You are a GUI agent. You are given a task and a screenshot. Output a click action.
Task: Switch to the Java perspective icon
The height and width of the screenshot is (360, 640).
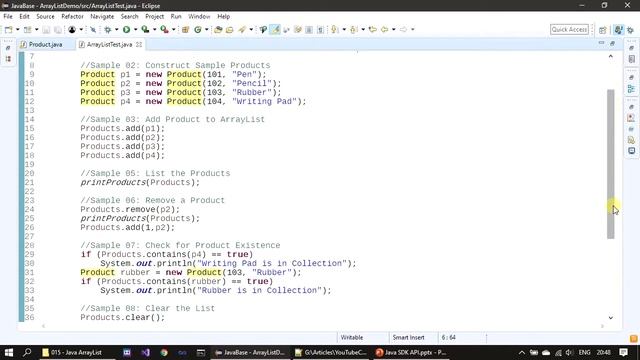[618, 30]
